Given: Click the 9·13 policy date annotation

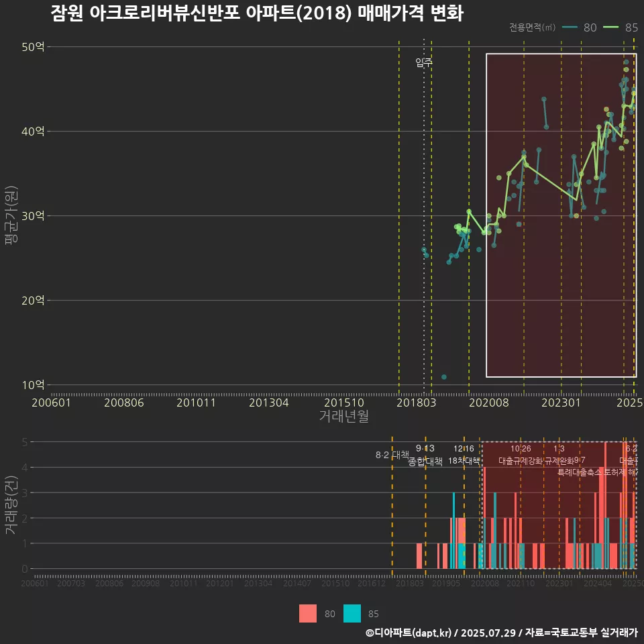Looking at the screenshot, I should pos(425,449).
